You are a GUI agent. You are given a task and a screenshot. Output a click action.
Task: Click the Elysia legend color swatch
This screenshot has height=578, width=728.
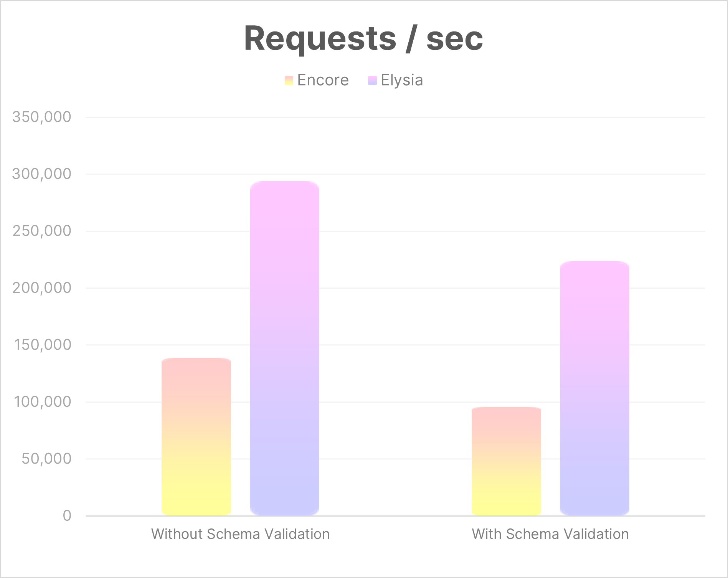[x=372, y=80]
